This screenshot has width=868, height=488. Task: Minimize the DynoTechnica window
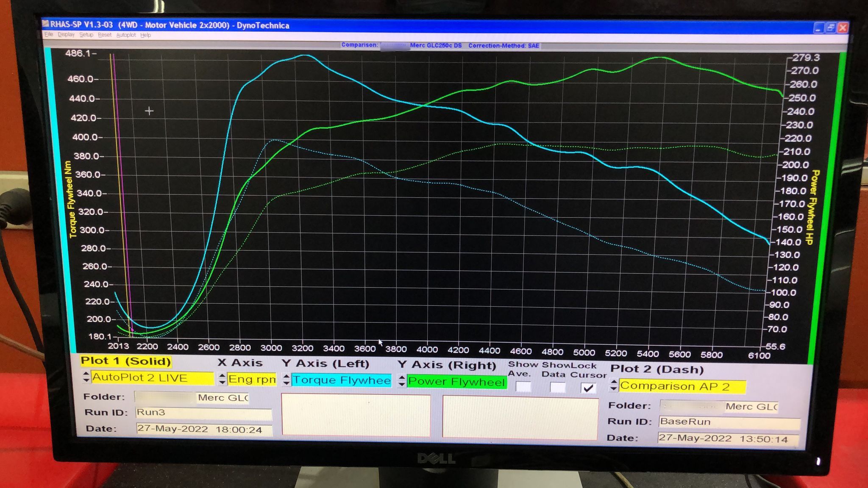pyautogui.click(x=818, y=28)
